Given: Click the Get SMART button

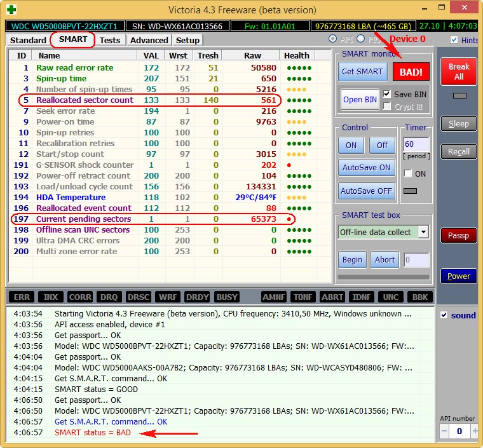Looking at the screenshot, I should [362, 72].
